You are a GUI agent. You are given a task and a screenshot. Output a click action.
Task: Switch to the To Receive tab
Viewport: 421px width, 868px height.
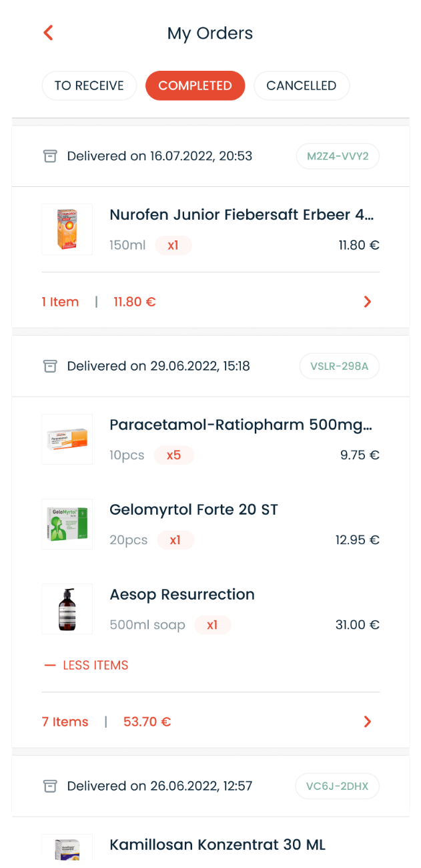(89, 85)
